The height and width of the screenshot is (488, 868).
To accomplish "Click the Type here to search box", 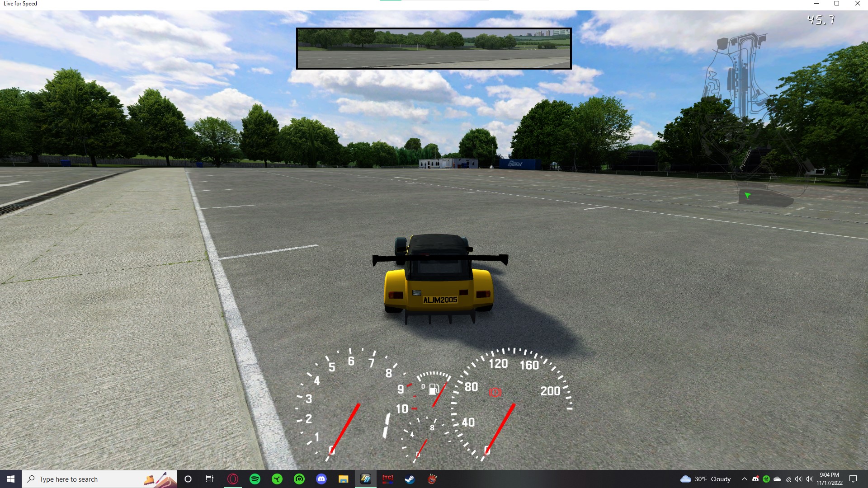I will coord(90,479).
